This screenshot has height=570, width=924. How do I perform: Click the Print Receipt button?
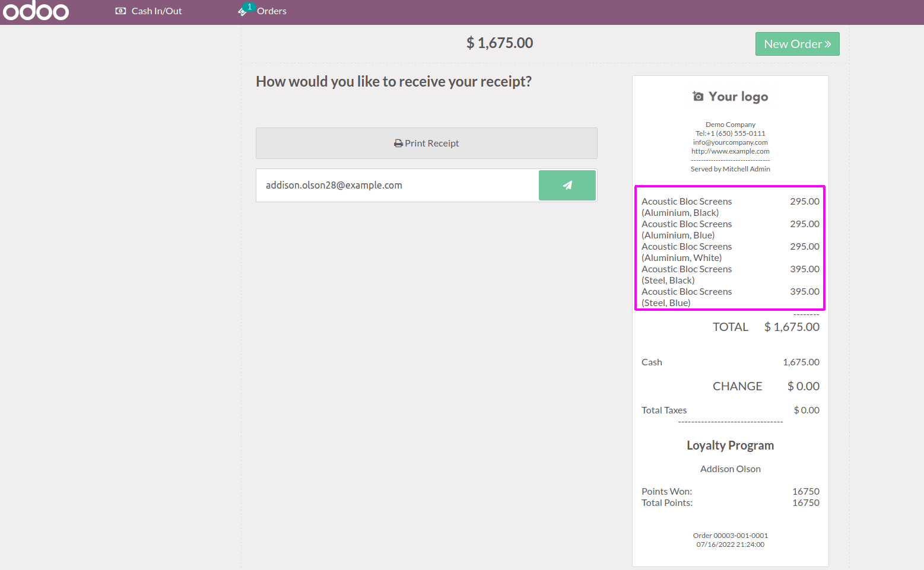tap(426, 143)
